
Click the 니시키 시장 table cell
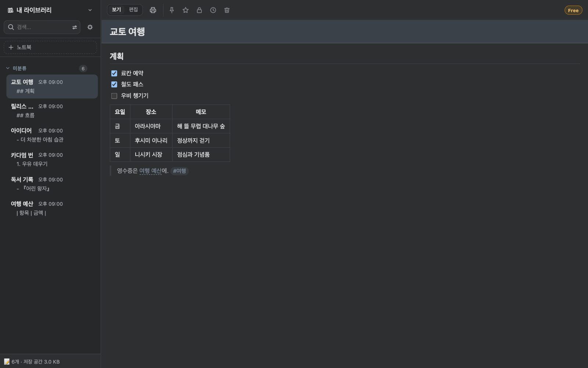(x=151, y=155)
